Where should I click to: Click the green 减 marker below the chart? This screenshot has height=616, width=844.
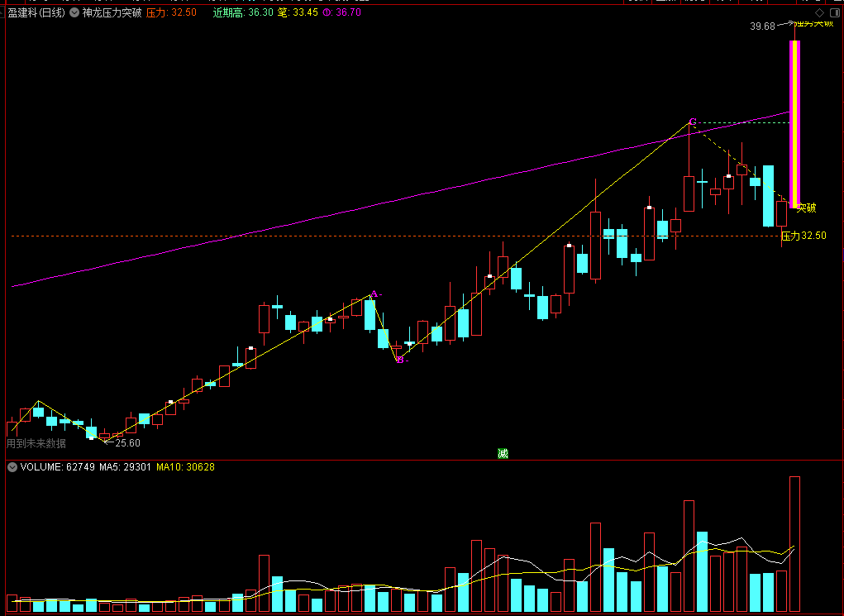click(503, 453)
